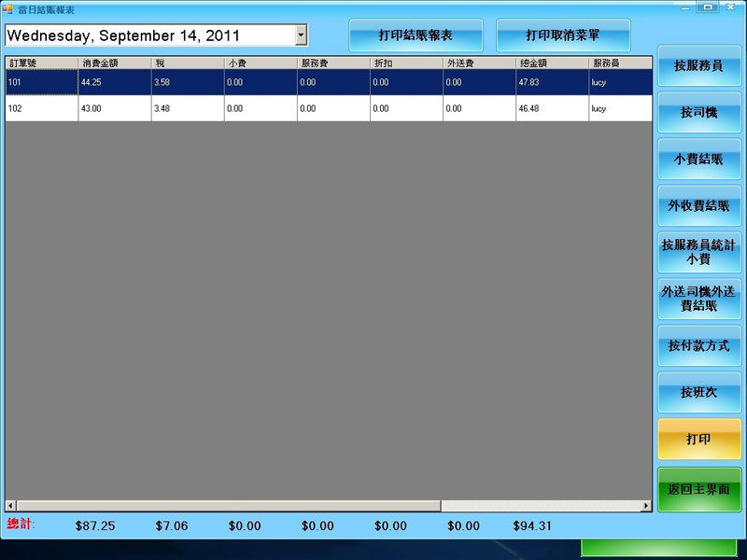Click 外送司機外送費結賬 button
The width and height of the screenshot is (747, 560).
pyautogui.click(x=699, y=299)
